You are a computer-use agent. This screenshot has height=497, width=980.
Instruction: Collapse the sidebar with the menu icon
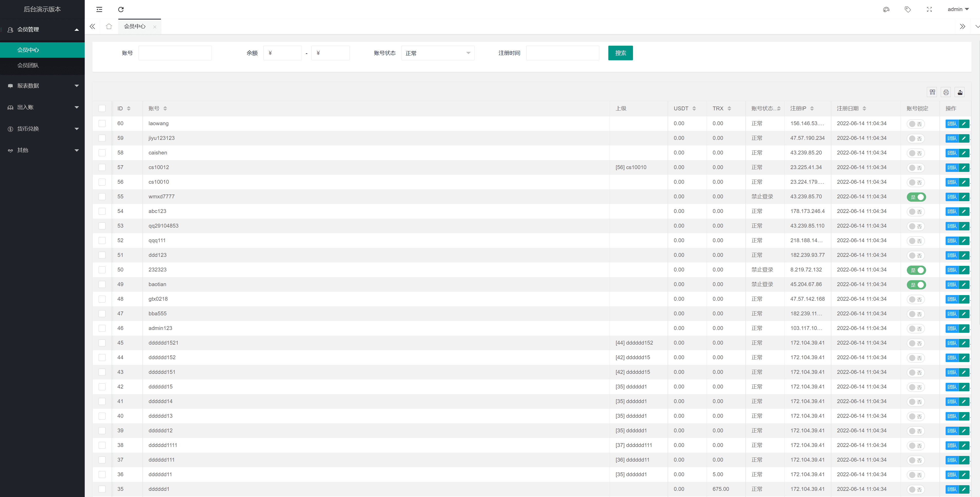99,9
